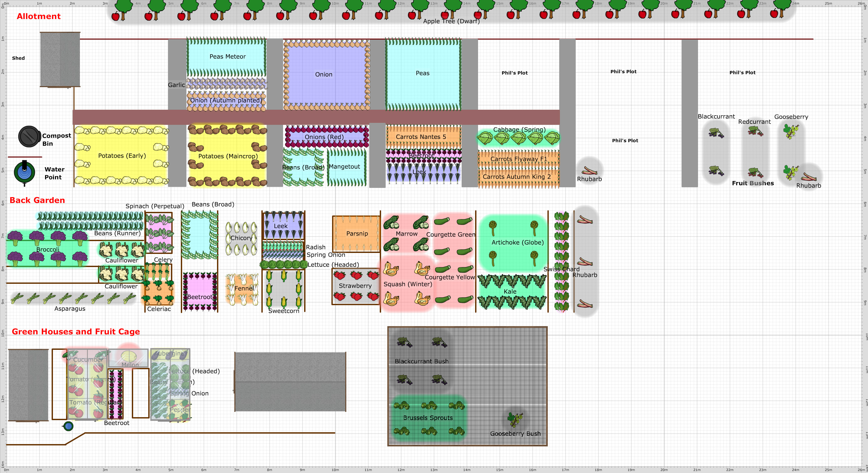Click the Fennel label
Viewport: 868px width, 473px height.
[244, 288]
